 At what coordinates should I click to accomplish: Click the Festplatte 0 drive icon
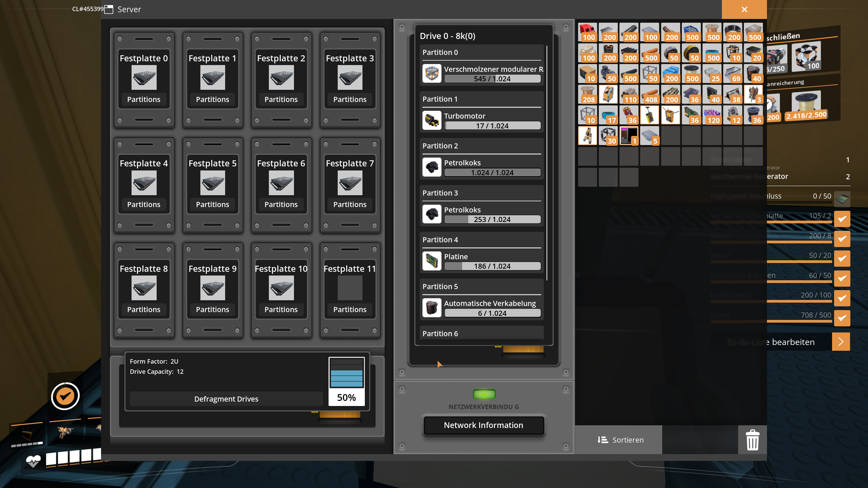[144, 78]
